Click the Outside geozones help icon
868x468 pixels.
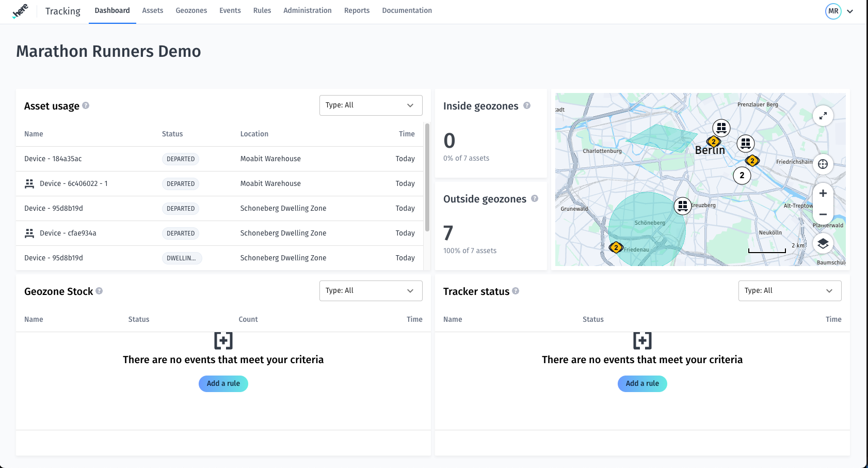(x=535, y=198)
